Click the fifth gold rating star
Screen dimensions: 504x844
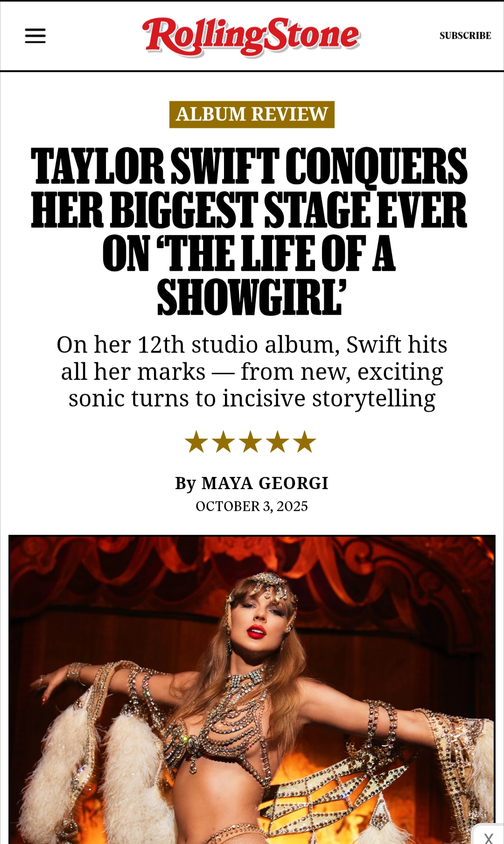[305, 442]
